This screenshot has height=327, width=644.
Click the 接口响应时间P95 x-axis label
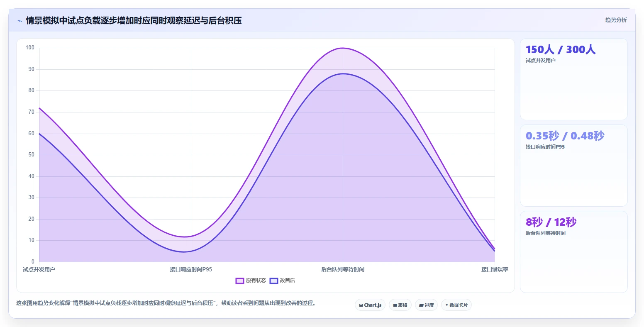pyautogui.click(x=191, y=270)
